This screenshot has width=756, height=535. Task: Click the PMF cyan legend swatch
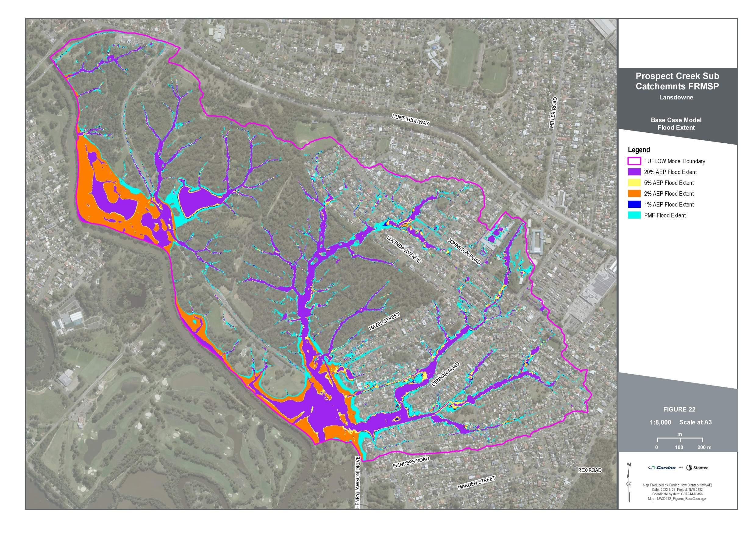(634, 215)
